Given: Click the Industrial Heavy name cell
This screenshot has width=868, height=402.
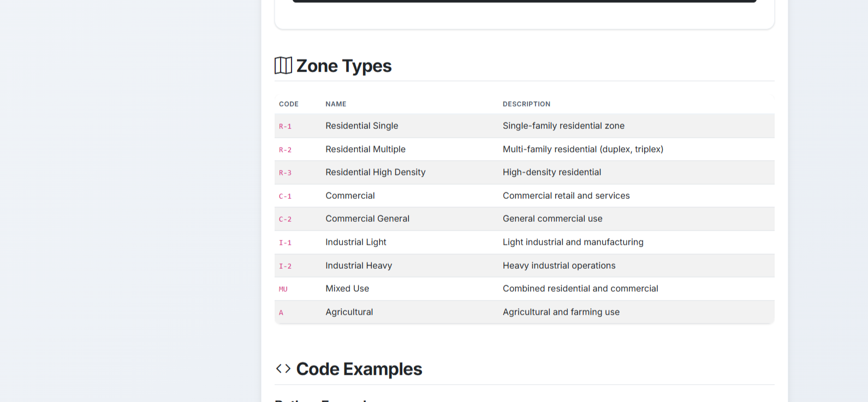Looking at the screenshot, I should click(x=359, y=265).
